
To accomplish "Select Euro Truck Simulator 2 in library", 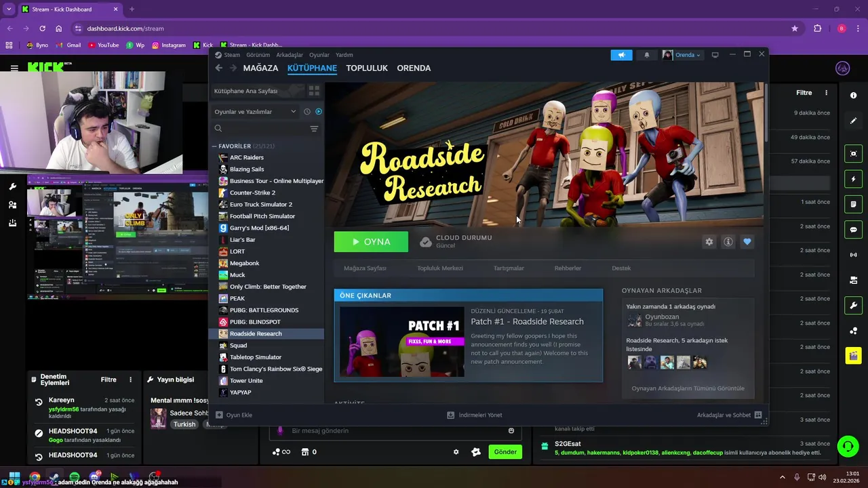I will [261, 205].
